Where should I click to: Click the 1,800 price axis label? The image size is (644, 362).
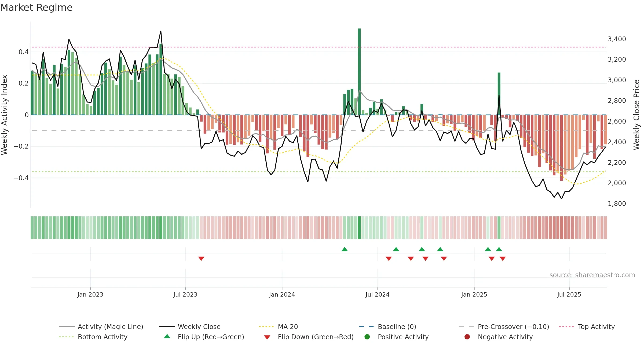617,204
